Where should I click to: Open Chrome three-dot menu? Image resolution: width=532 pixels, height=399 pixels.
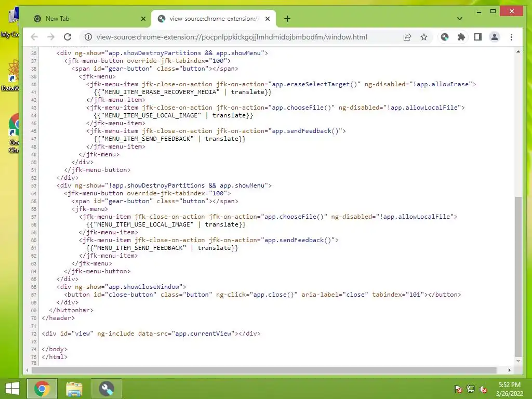[x=511, y=37]
